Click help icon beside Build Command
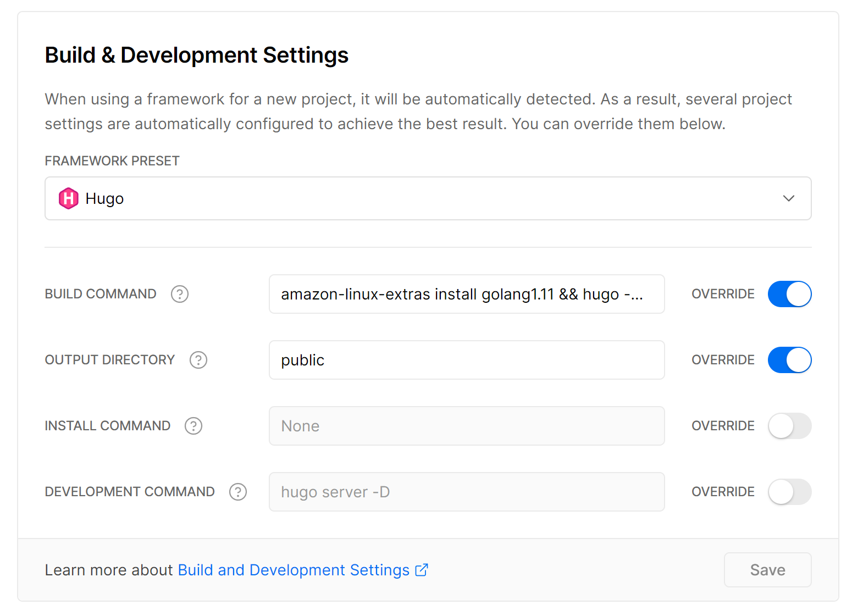852x616 pixels. [x=180, y=294]
